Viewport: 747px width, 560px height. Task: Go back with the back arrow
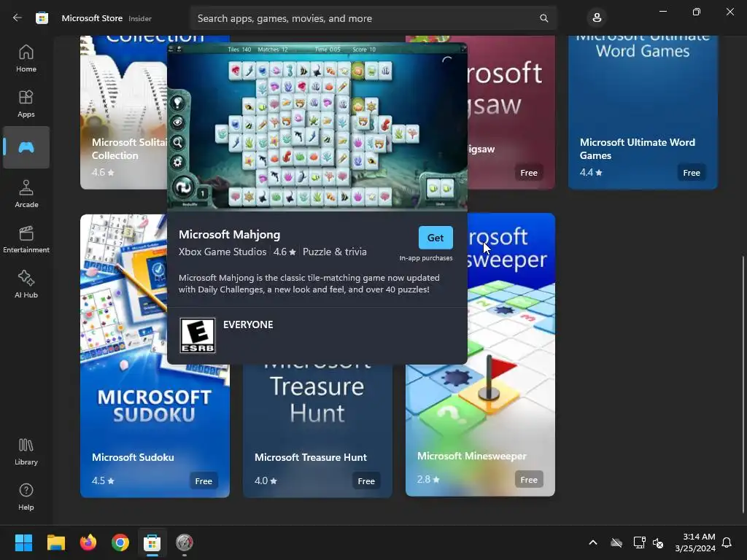[x=18, y=18]
